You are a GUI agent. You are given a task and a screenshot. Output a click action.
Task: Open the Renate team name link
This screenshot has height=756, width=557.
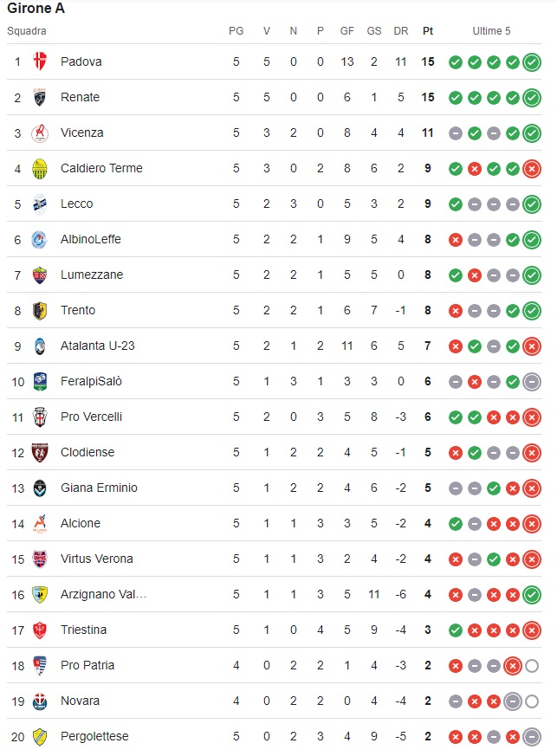(80, 97)
